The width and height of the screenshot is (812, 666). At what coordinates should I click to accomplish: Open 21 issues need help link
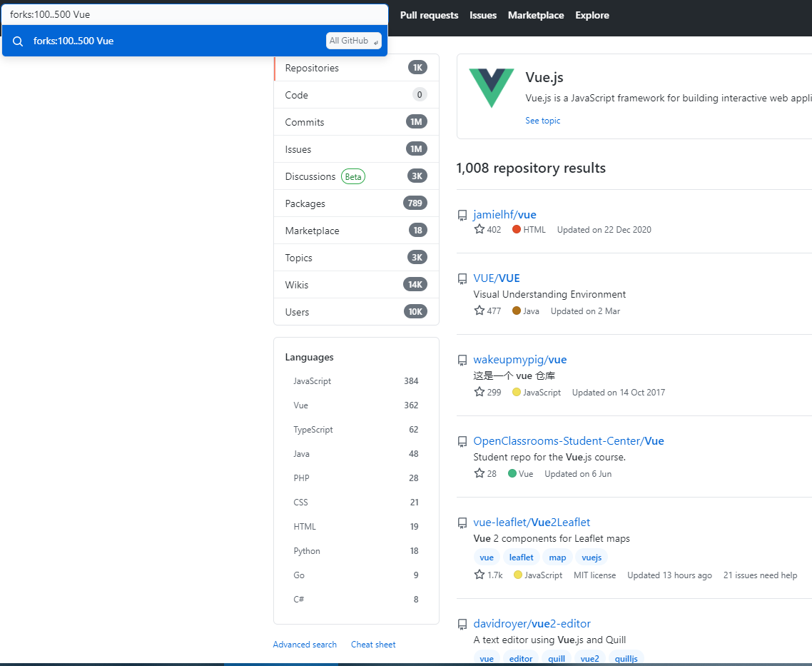coord(760,575)
